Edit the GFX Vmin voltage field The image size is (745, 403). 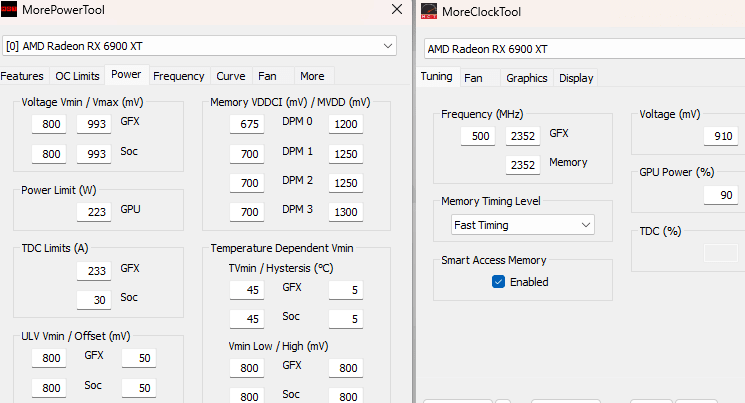click(x=49, y=124)
